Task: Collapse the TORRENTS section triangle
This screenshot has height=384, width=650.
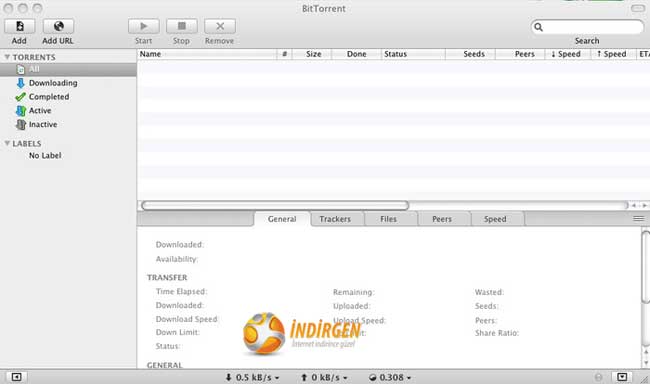Action: tap(7, 57)
